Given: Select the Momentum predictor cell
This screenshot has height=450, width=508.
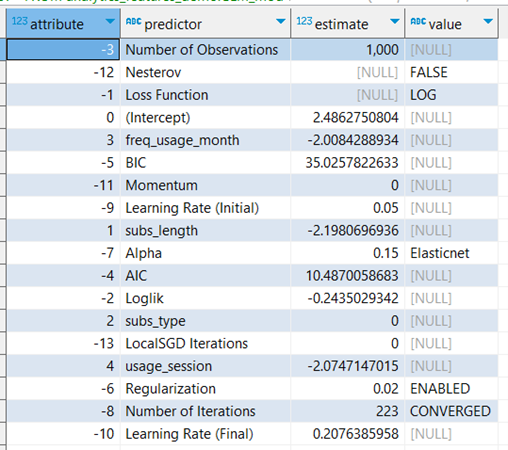Looking at the screenshot, I should (205, 185).
